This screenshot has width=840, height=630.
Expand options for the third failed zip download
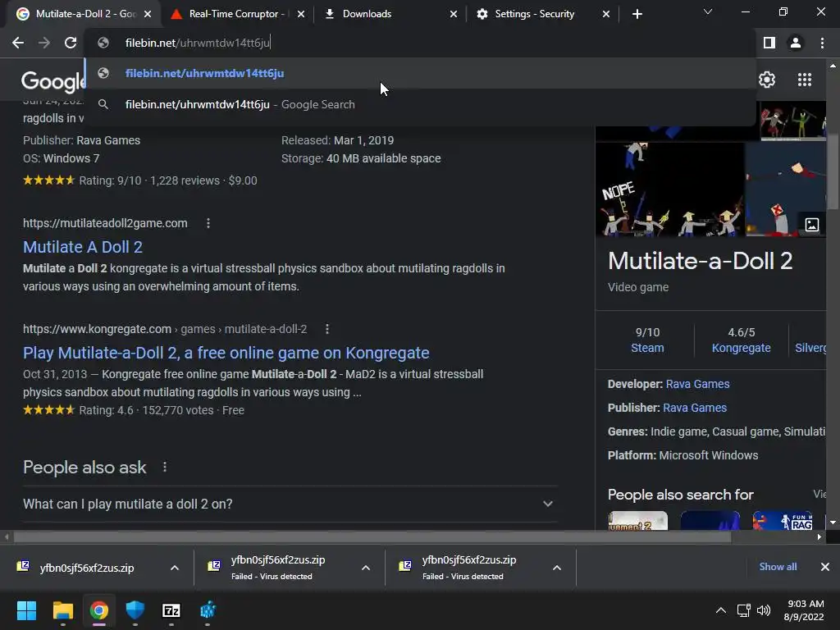(557, 568)
